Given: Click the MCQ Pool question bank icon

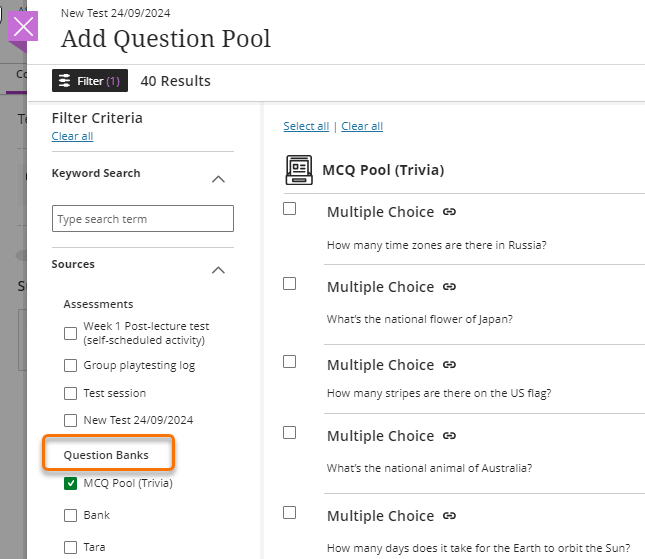Looking at the screenshot, I should [299, 170].
